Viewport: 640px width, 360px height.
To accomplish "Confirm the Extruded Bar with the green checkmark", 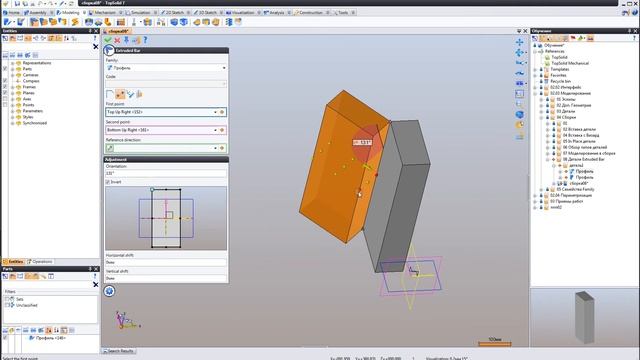I will tap(108, 40).
